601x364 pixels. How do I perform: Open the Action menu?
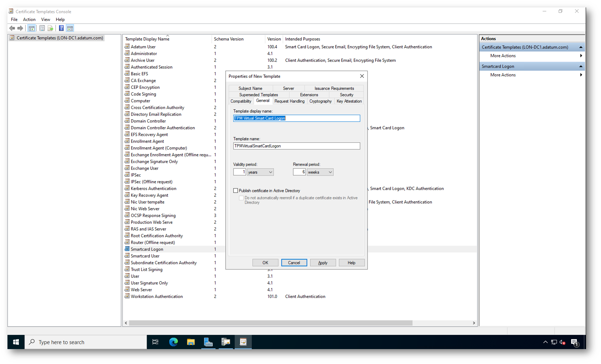29,20
